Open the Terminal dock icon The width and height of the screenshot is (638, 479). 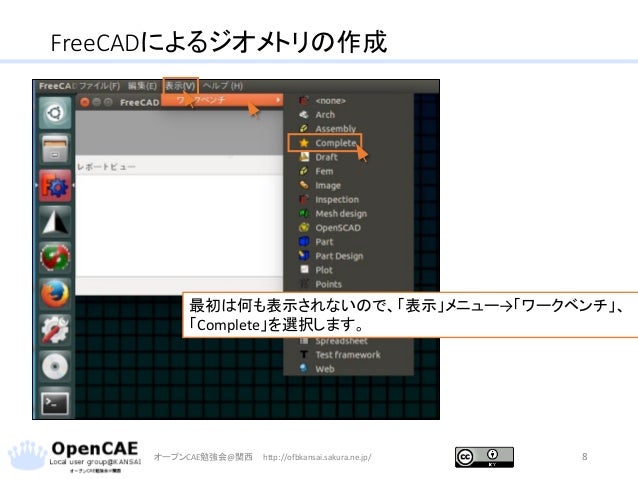[55, 403]
